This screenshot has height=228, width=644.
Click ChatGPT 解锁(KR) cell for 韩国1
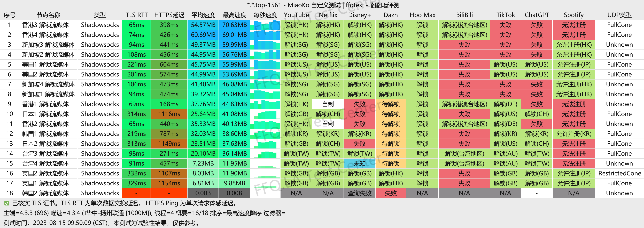click(537, 134)
